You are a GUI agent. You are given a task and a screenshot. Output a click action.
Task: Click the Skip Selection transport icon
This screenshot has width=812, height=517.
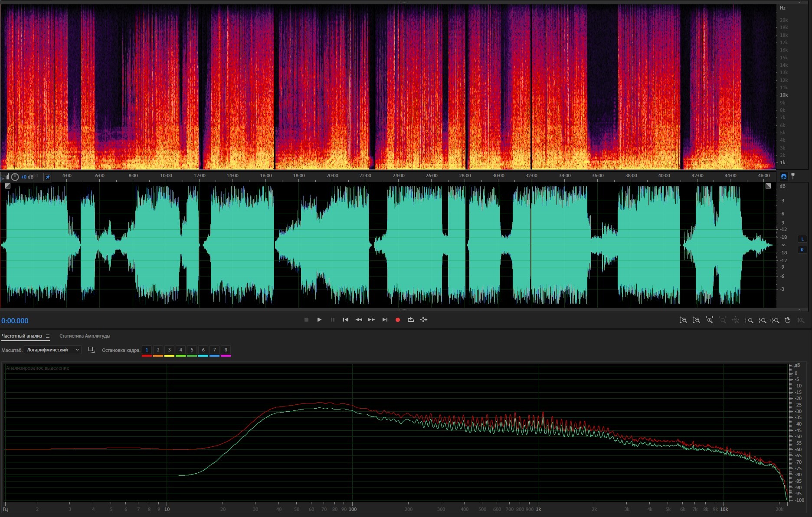click(424, 320)
